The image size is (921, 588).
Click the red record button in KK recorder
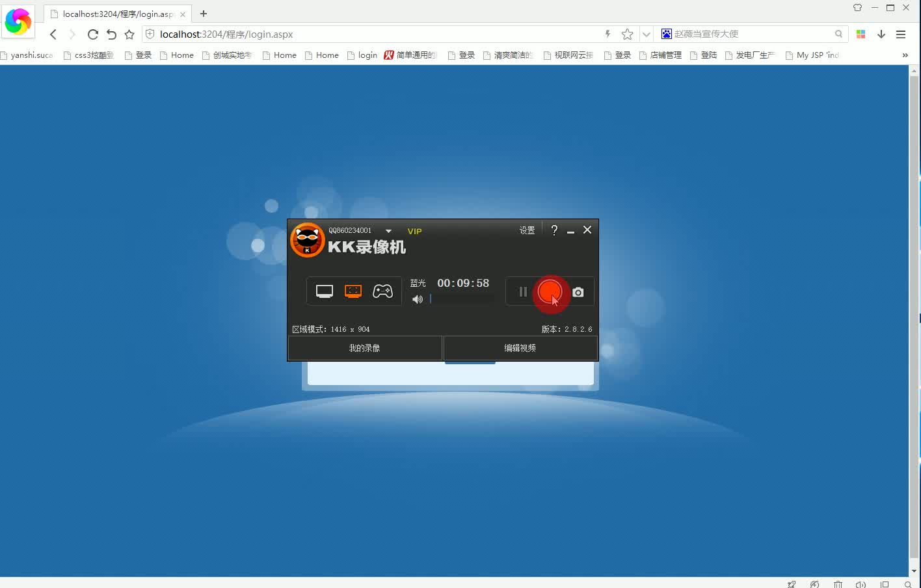(550, 292)
